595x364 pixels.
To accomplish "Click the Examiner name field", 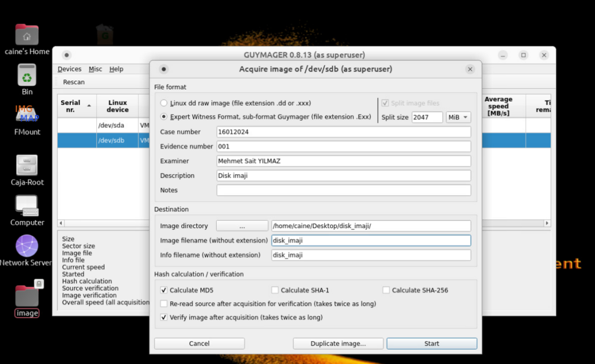I will pyautogui.click(x=344, y=161).
